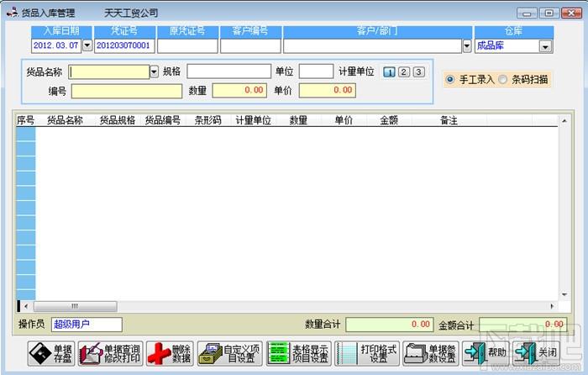Screen dimensions: 588x375
Task: Click the 编号 input field
Action: click(127, 91)
